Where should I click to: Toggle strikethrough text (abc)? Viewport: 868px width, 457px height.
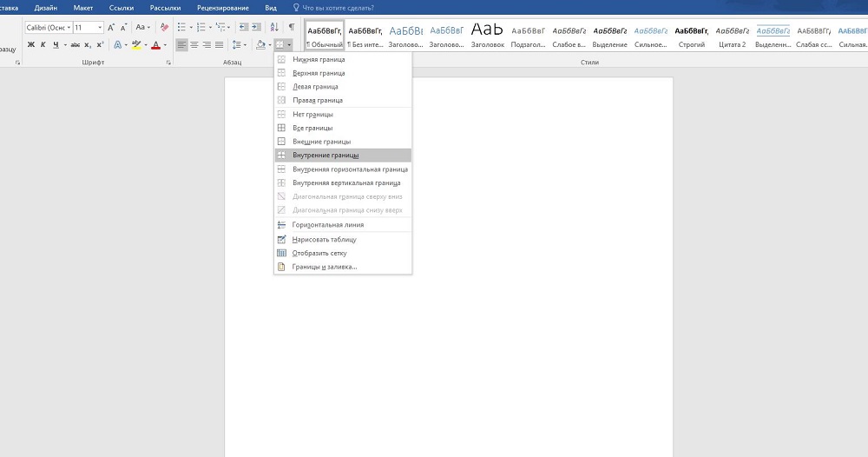point(76,44)
